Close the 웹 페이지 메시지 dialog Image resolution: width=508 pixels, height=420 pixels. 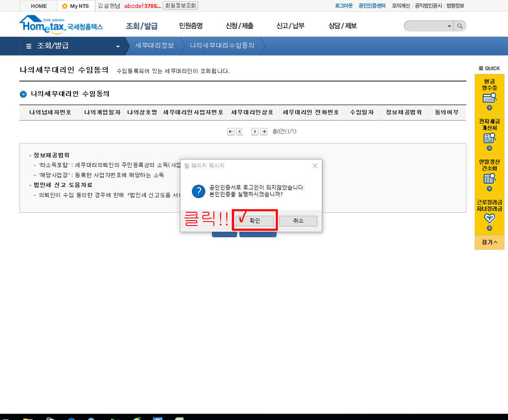[315, 166]
